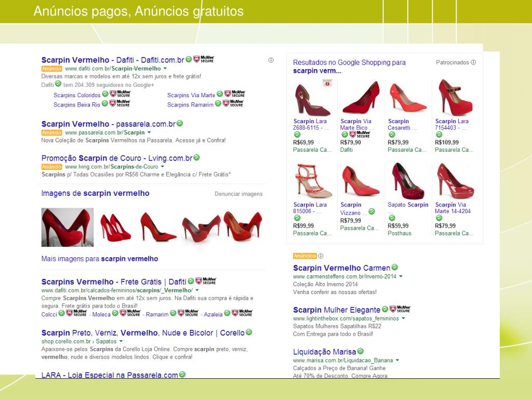This screenshot has height=399, width=532.
Task: Click the green checkmark beside Dafiti followers text
Action: [x=58, y=84]
